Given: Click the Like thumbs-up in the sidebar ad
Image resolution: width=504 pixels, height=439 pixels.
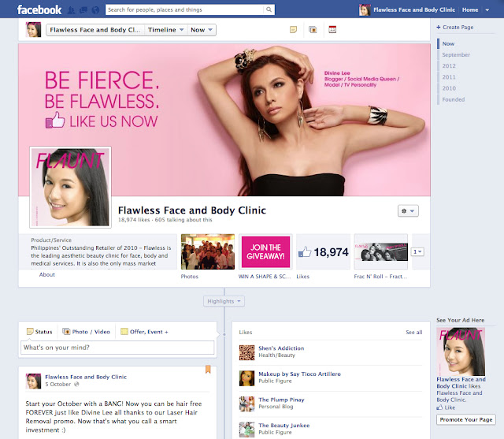Looking at the screenshot, I should [x=439, y=407].
